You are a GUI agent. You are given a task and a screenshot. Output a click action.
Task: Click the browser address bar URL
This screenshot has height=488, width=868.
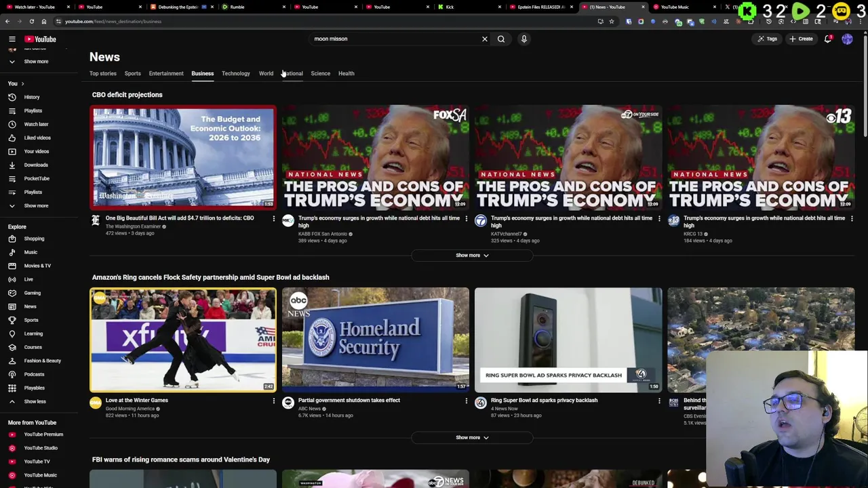[x=113, y=22]
